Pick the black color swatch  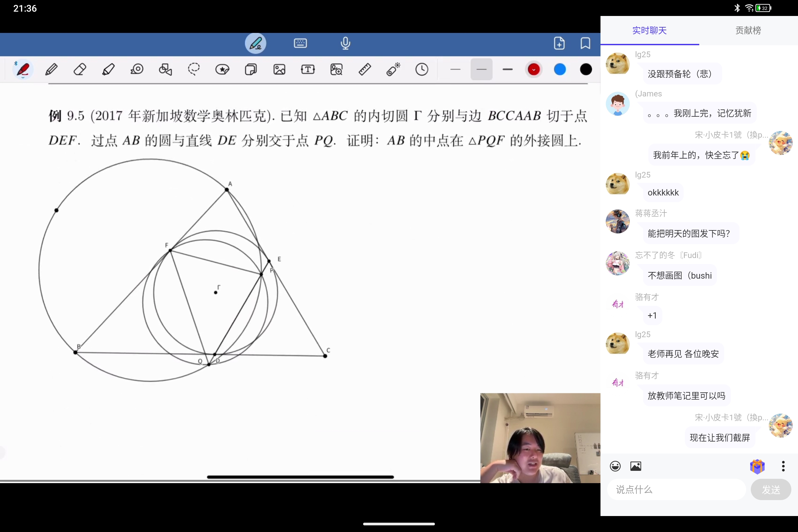(586, 69)
